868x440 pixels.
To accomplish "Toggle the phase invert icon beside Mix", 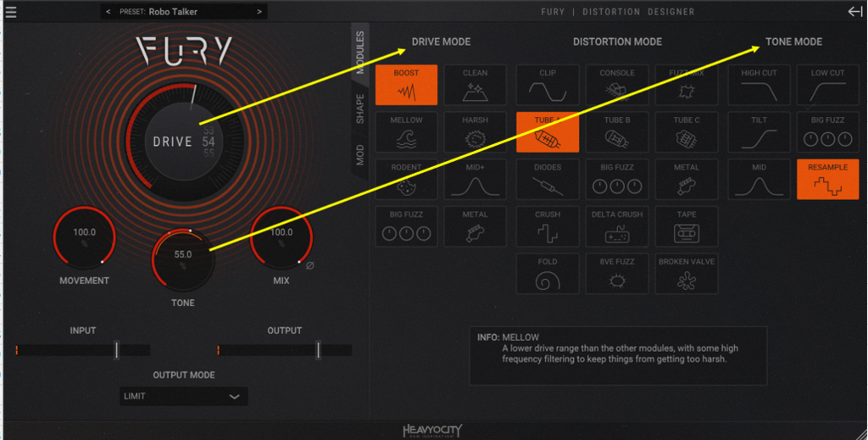I will [310, 265].
